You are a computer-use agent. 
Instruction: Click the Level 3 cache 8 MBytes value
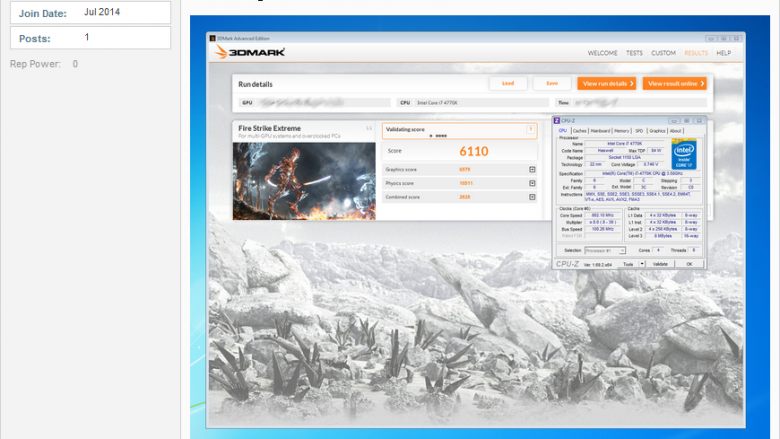point(663,236)
